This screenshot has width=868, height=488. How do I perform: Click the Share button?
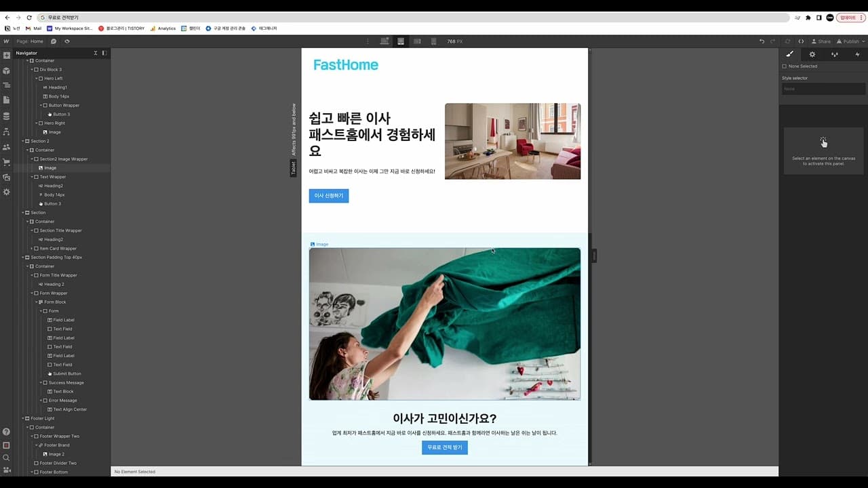(x=821, y=41)
